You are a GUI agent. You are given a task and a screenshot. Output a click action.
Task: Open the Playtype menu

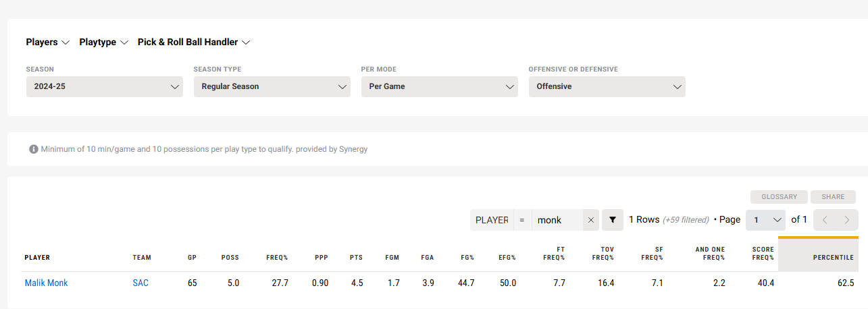tap(103, 42)
